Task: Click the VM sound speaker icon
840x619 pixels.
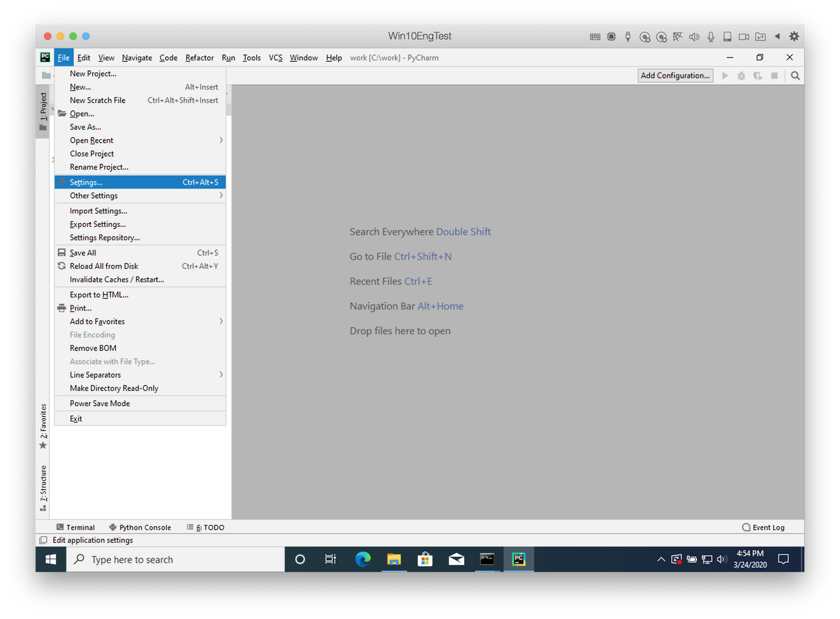Action: click(694, 37)
